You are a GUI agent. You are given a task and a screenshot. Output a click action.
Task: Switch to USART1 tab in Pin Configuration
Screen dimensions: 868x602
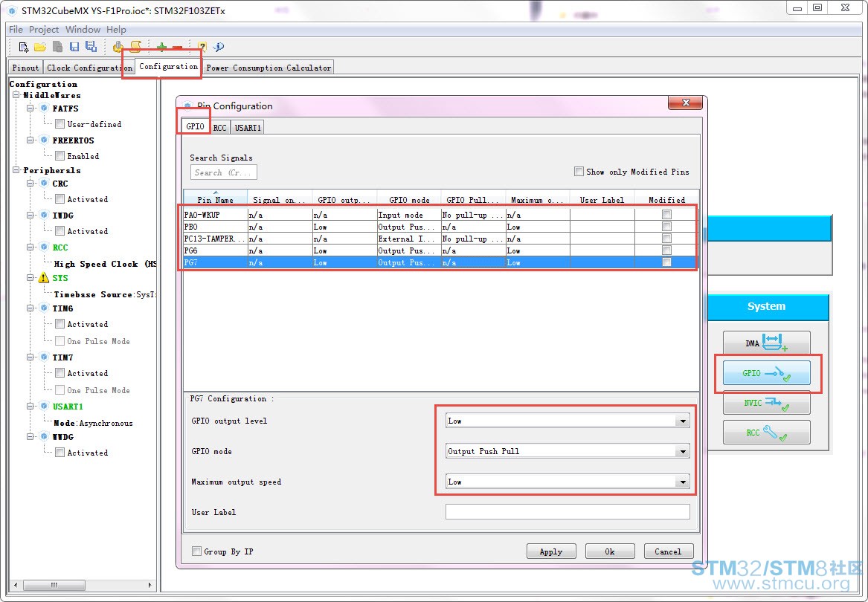pos(248,128)
